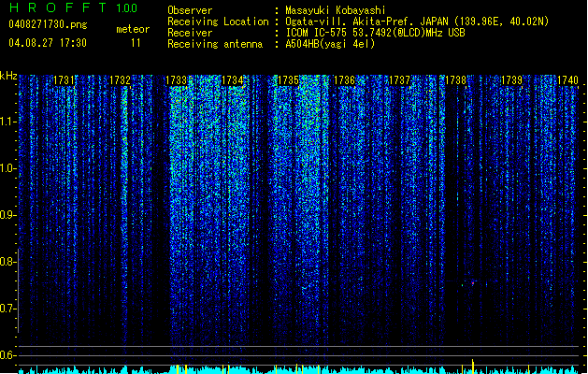Click the 1733 time marker
588x374 pixels.
click(176, 80)
